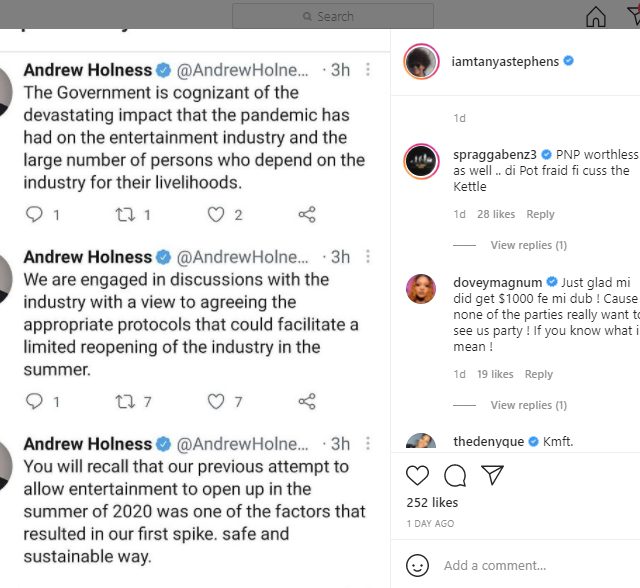
Task: Click share icon on first tweet
Action: [307, 215]
